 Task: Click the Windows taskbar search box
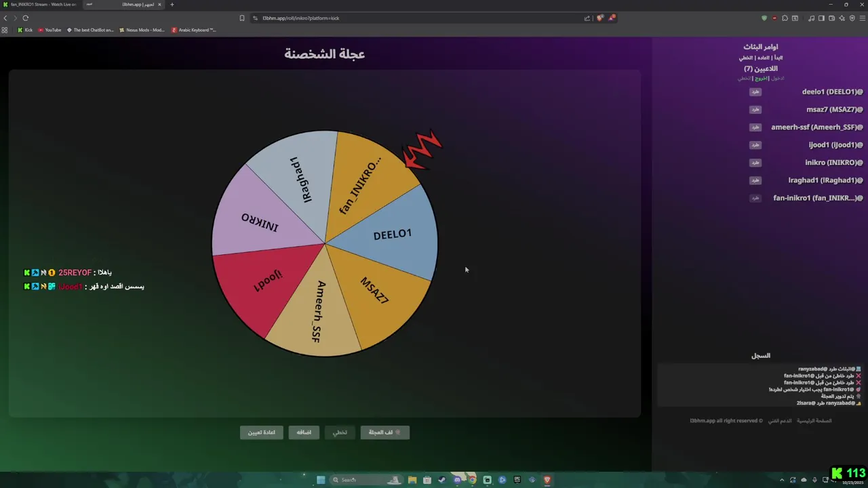click(x=366, y=480)
